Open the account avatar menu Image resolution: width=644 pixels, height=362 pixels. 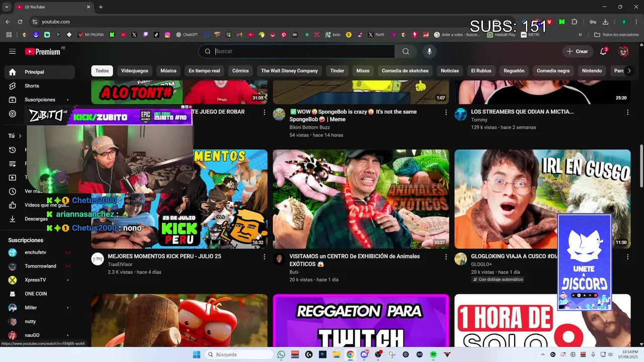pos(623,51)
